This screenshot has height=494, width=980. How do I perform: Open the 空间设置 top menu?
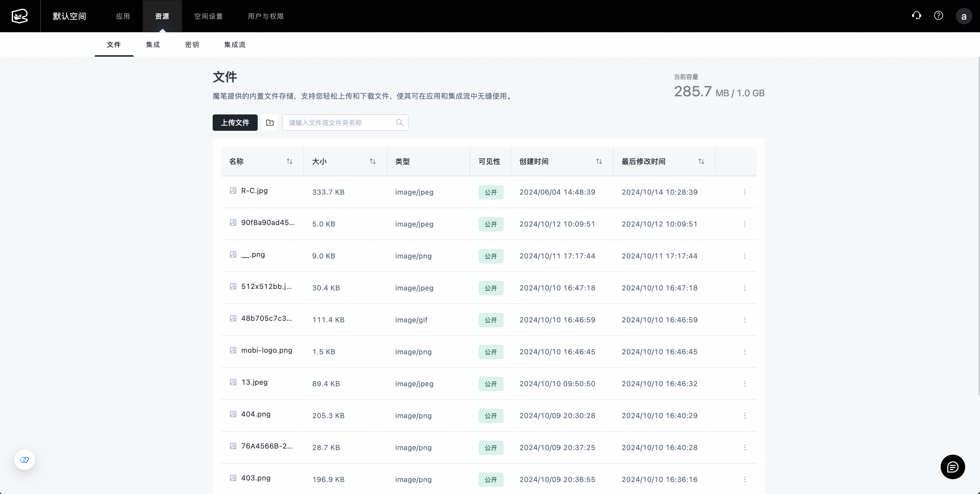pyautogui.click(x=209, y=16)
